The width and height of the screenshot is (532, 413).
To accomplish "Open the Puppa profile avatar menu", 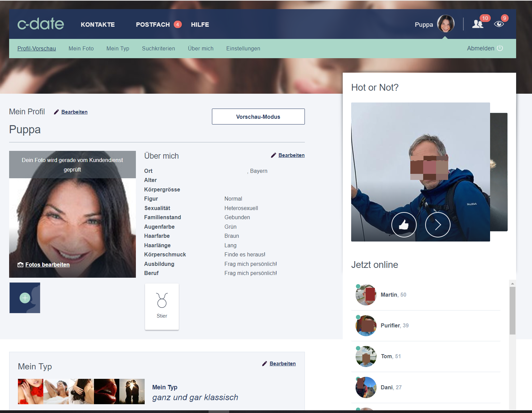I will tap(445, 24).
